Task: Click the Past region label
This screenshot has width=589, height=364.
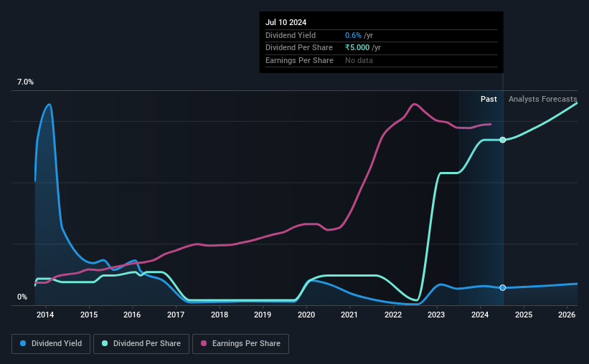Action: tap(489, 99)
